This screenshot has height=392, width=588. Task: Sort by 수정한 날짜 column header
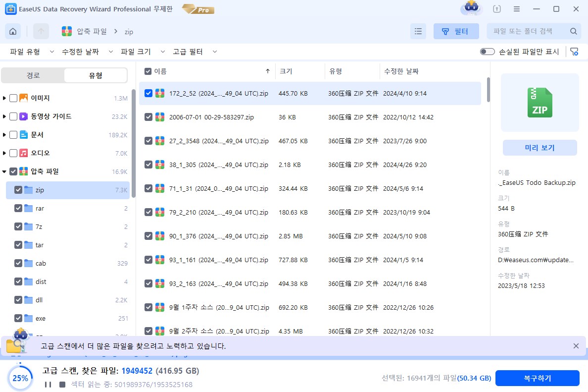[401, 71]
